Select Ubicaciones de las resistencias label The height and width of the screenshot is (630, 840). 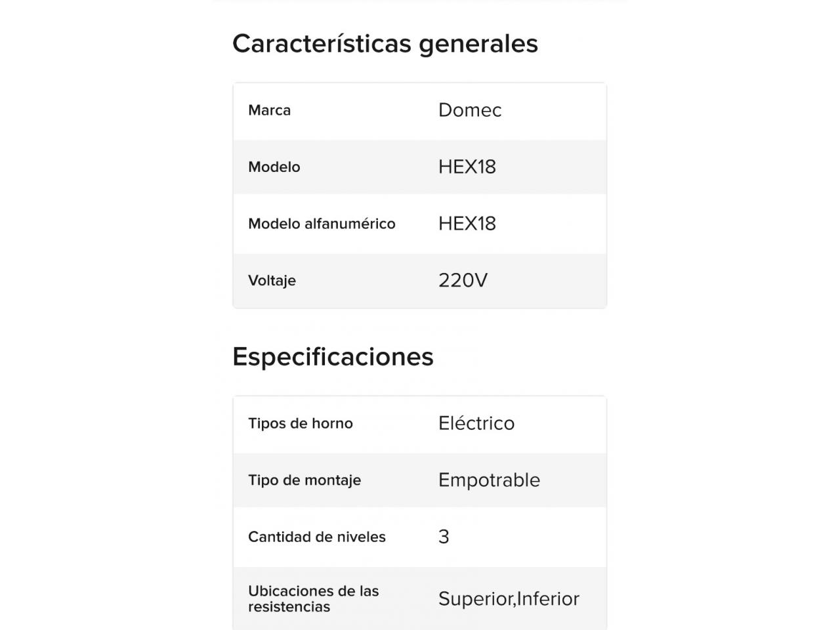coord(314,598)
